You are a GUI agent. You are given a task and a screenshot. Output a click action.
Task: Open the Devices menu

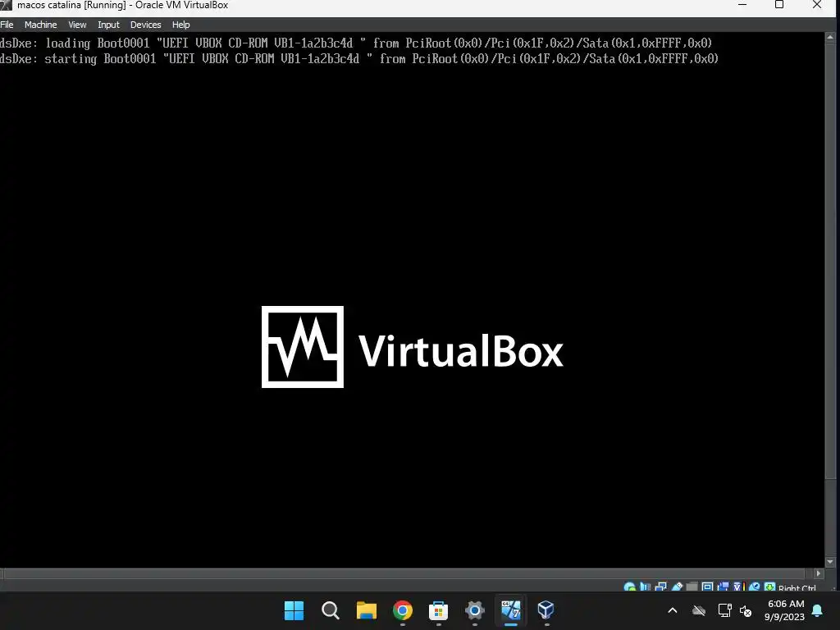coord(145,25)
